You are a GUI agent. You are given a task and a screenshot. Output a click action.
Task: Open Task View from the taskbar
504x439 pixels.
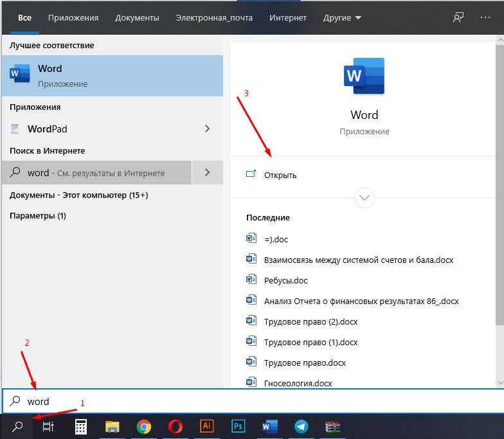point(48,426)
